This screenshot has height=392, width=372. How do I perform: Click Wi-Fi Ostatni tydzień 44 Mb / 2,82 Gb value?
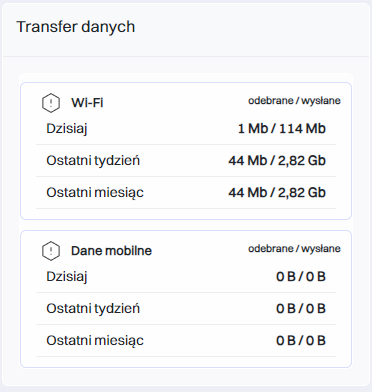tap(277, 161)
